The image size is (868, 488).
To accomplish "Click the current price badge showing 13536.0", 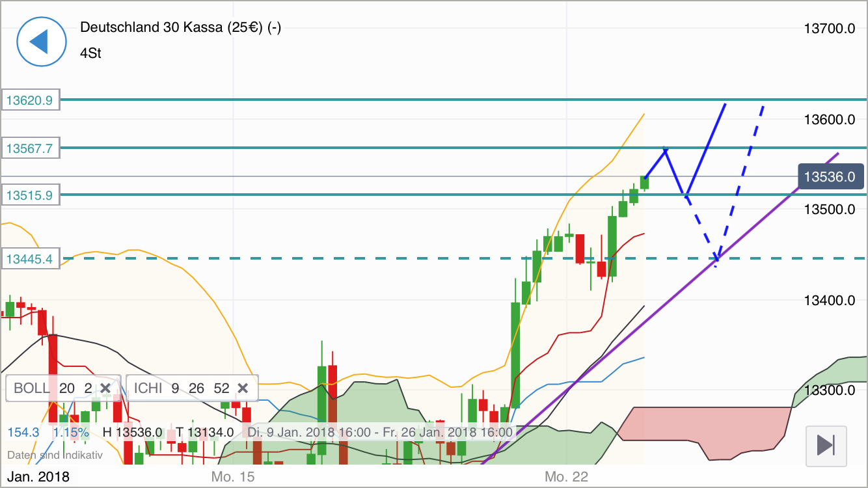I will tap(831, 176).
